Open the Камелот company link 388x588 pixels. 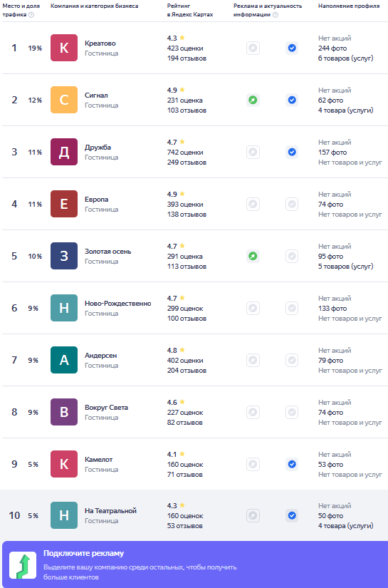(98, 460)
